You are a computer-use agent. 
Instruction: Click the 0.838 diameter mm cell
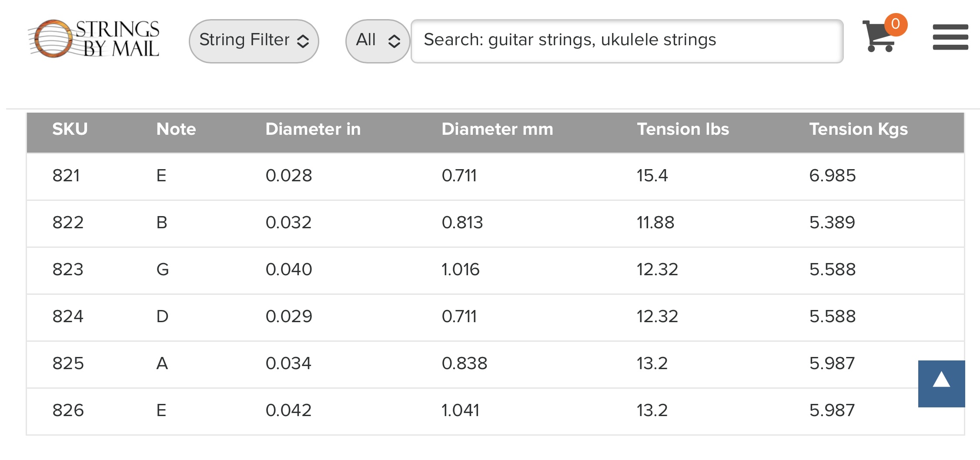tap(465, 363)
